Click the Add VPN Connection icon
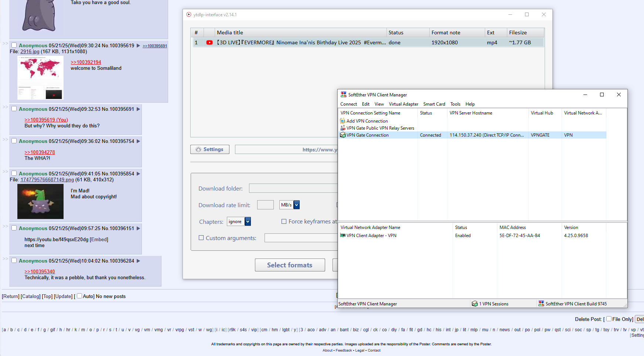This screenshot has height=356, width=644. 343,121
